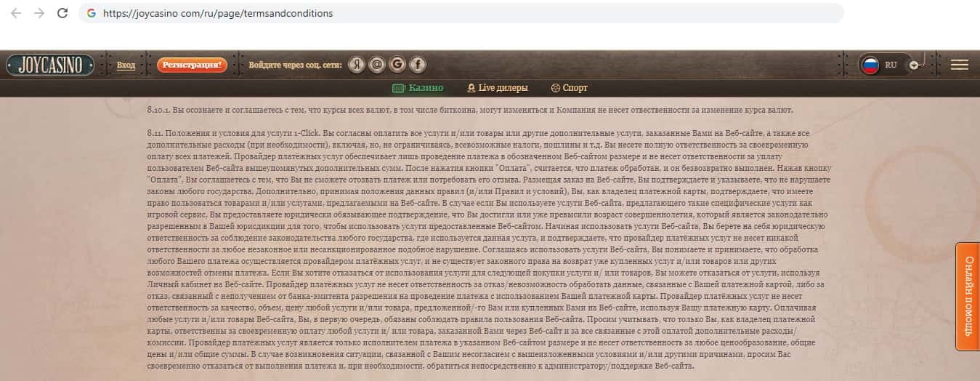Reload the page
Viewport: 980px width, 381px height.
pyautogui.click(x=62, y=13)
